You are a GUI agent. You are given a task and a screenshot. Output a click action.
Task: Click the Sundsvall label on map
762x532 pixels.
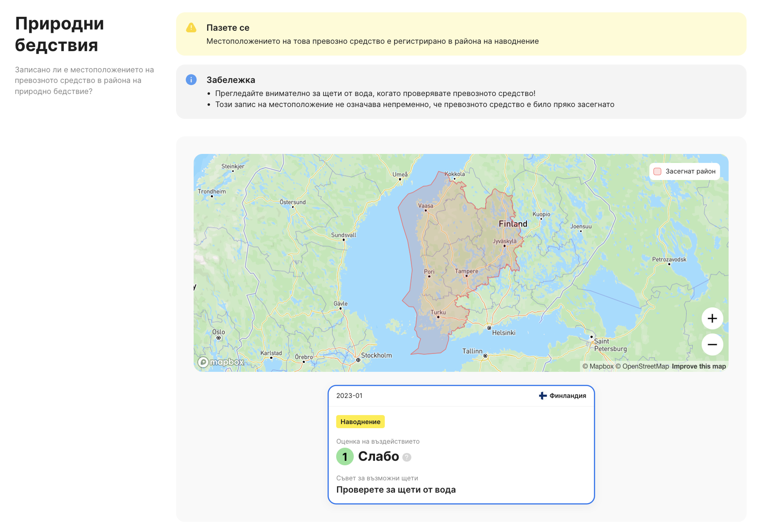tap(343, 235)
